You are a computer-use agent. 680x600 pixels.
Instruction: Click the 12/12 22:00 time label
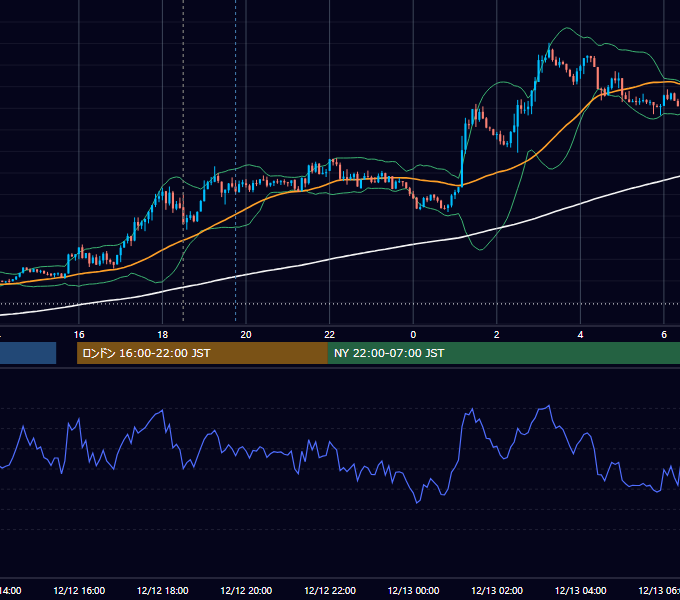click(330, 590)
